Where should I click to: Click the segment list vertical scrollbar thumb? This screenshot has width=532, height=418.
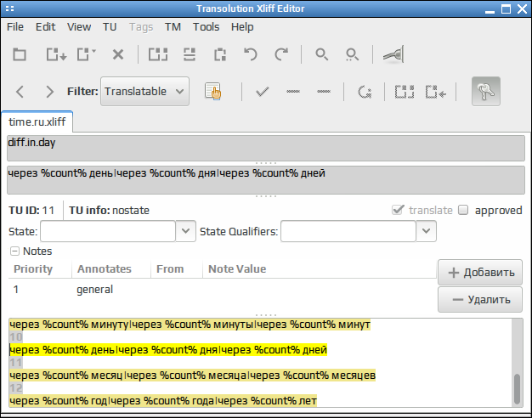click(x=517, y=389)
